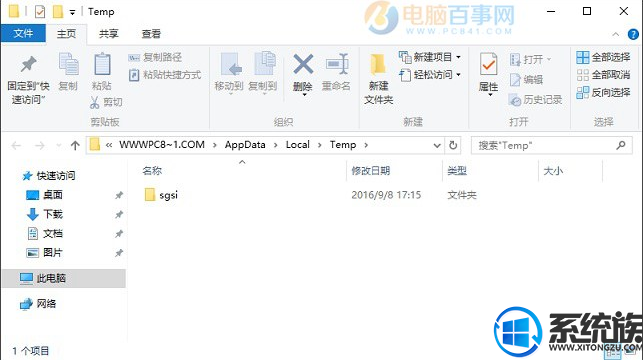Open Help with the question mark icon
643x360 pixels.
633,34
